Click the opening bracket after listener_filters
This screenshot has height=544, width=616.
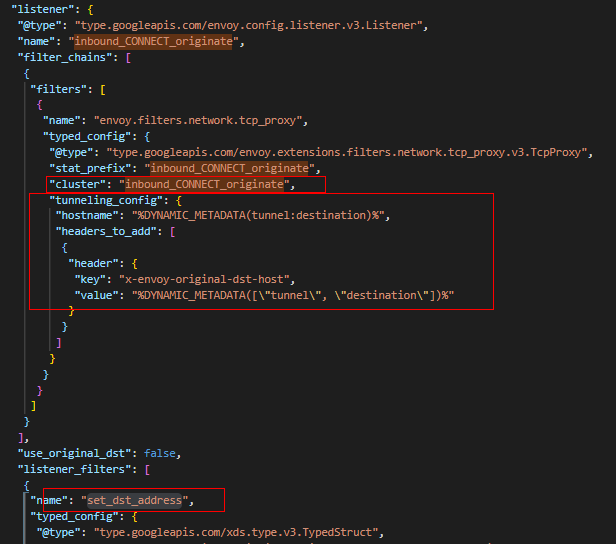pos(147,470)
